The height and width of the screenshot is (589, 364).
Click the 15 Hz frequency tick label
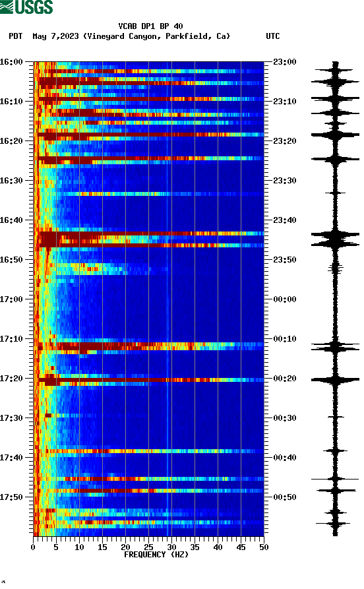coord(102,547)
